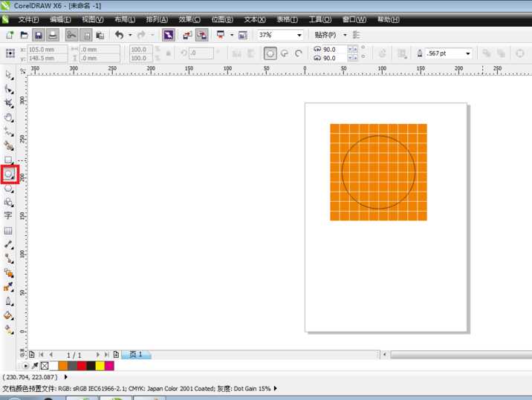532x400 pixels.
Task: Choose the Text tool (字)
Action: (x=9, y=216)
